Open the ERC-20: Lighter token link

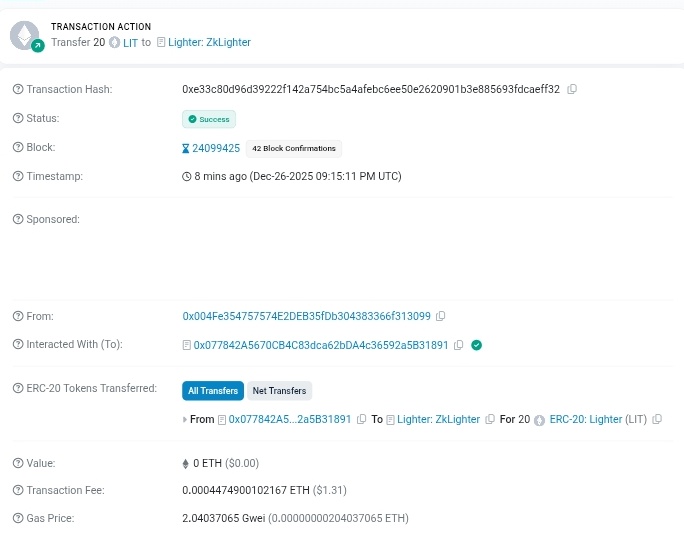click(x=585, y=419)
